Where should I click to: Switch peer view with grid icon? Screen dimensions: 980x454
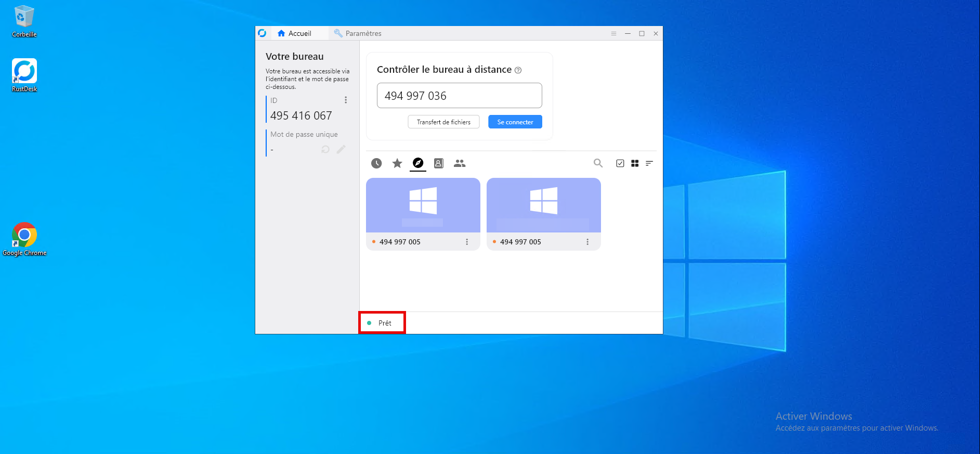tap(635, 163)
